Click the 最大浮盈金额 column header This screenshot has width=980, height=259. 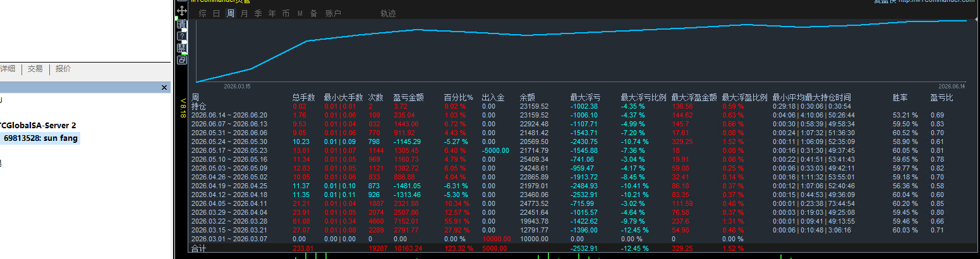click(x=694, y=97)
